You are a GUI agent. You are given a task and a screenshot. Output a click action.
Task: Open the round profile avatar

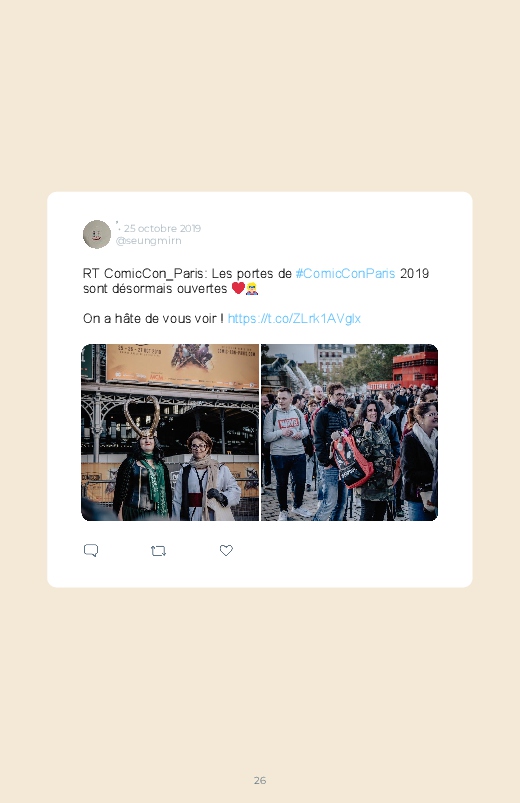[97, 234]
